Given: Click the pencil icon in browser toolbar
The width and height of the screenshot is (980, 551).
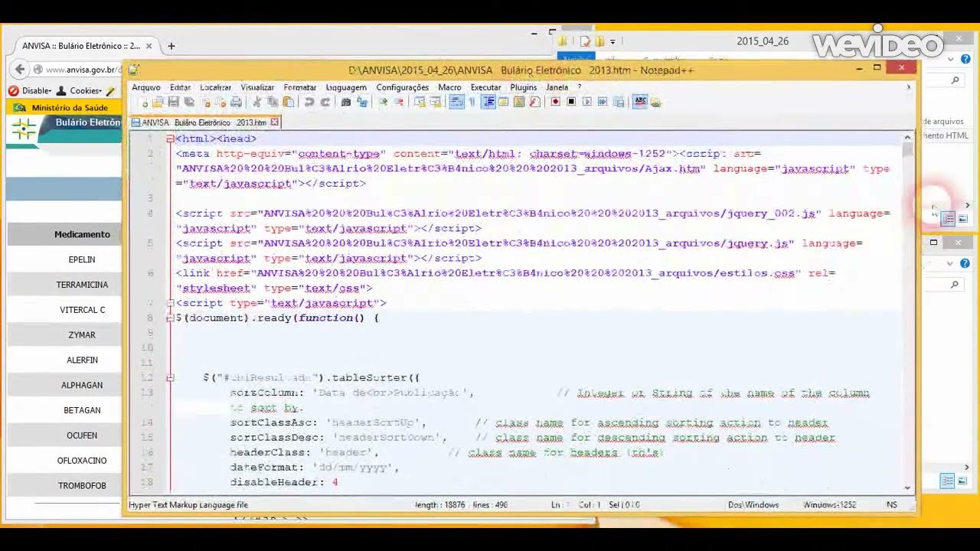Looking at the screenshot, I should pyautogui.click(x=111, y=90).
